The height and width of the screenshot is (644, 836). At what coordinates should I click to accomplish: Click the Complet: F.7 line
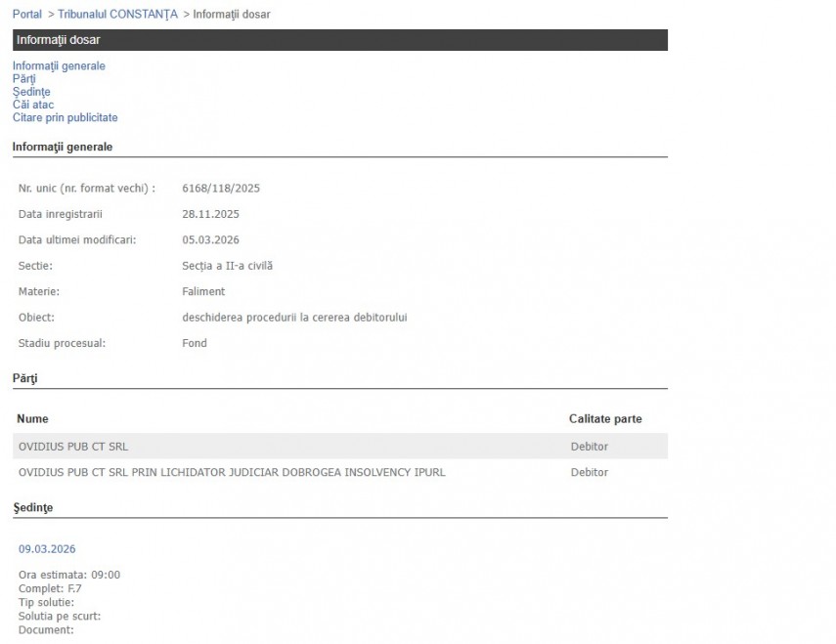(x=50, y=588)
